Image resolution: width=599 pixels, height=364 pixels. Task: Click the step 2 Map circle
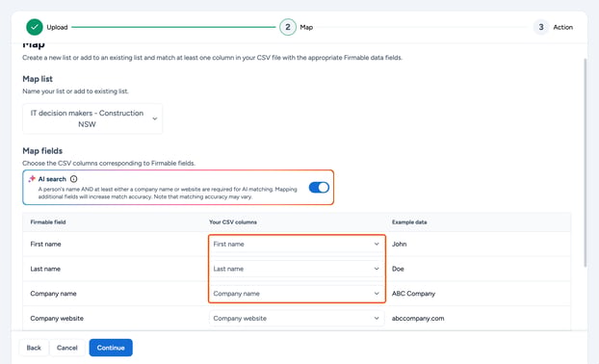coord(288,27)
